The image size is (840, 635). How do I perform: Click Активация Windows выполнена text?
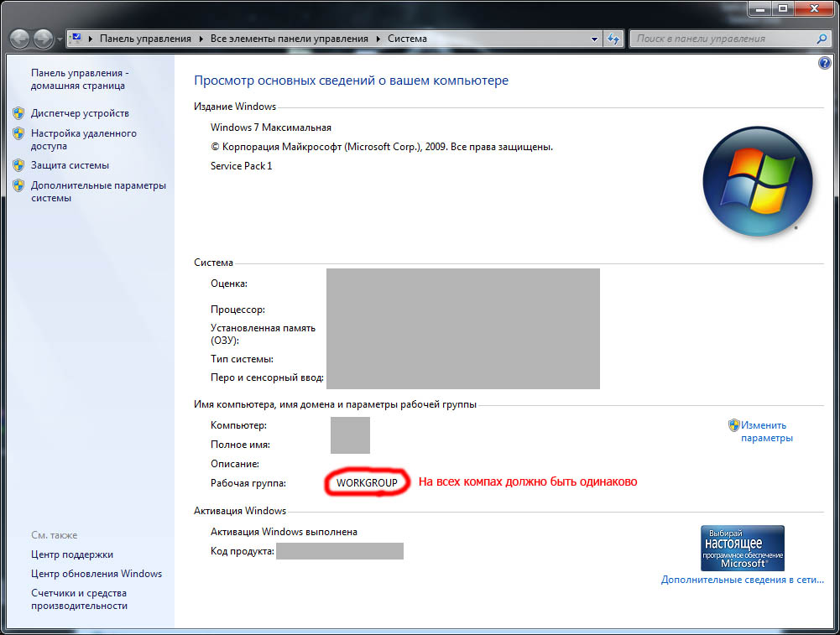tap(284, 532)
